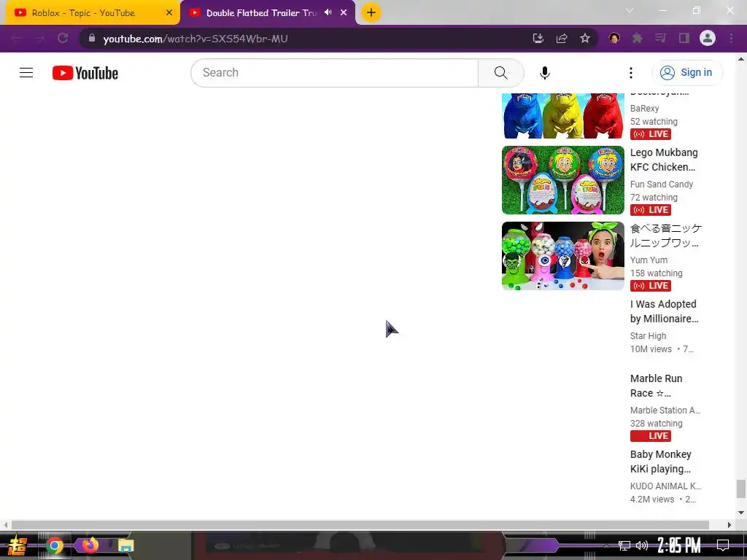Start voice search with the microphone icon
Screen dimensions: 747x560
tap(545, 73)
